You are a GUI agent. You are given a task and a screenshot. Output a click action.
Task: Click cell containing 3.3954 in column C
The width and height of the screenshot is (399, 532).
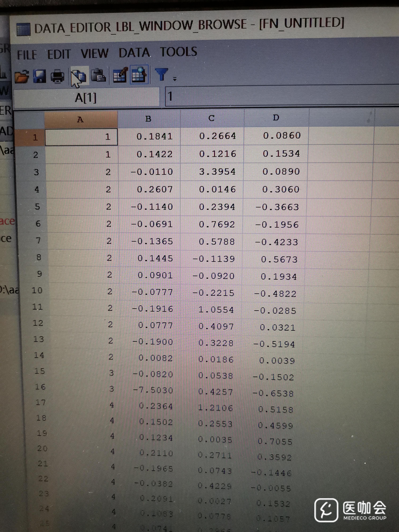[x=217, y=172]
